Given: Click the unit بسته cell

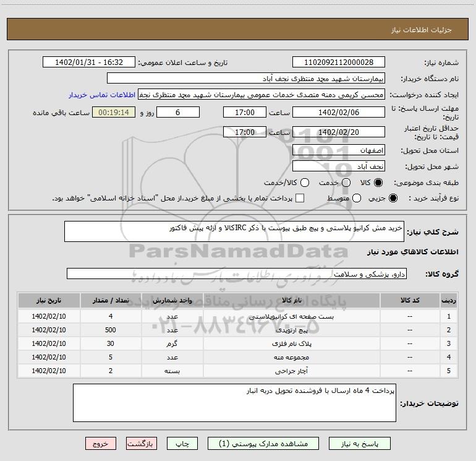Looking at the screenshot, I should tap(172, 371).
